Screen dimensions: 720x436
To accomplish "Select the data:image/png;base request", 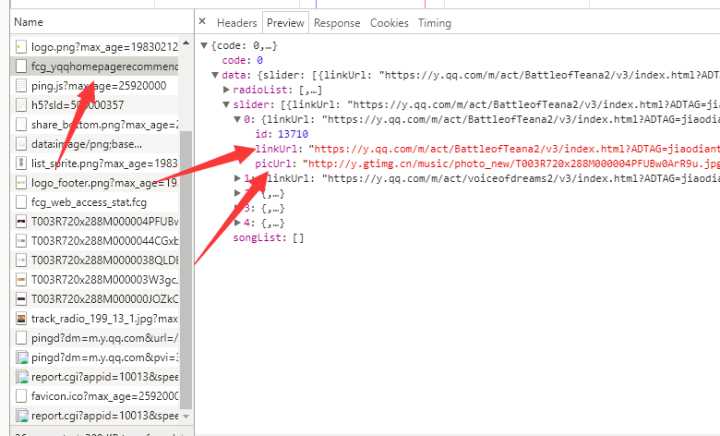I will (95, 144).
